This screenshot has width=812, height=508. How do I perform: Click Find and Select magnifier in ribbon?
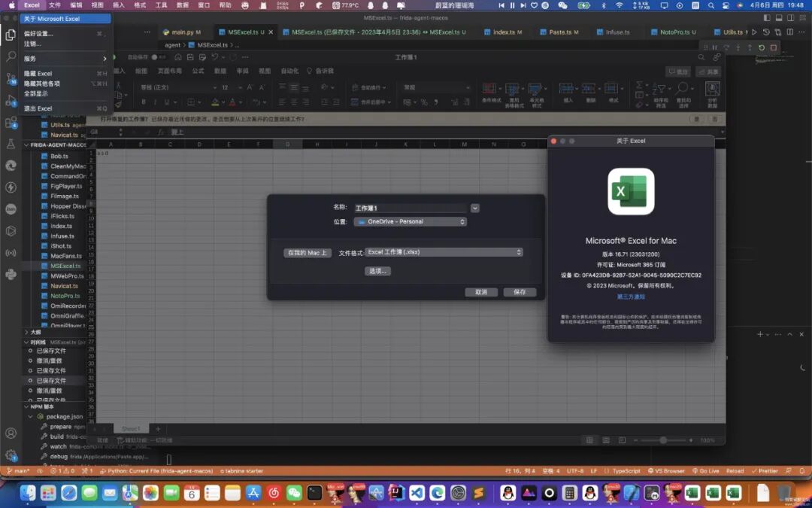tap(683, 89)
